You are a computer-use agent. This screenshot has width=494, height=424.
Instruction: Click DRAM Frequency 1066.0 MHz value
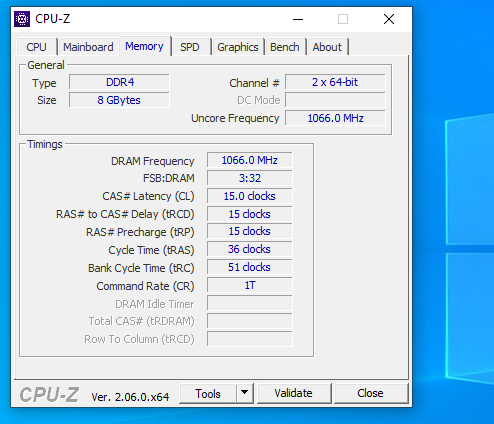(x=250, y=160)
